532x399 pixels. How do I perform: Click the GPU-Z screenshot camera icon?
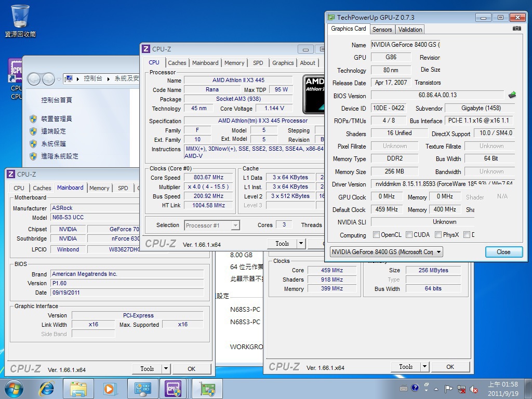coord(516,29)
